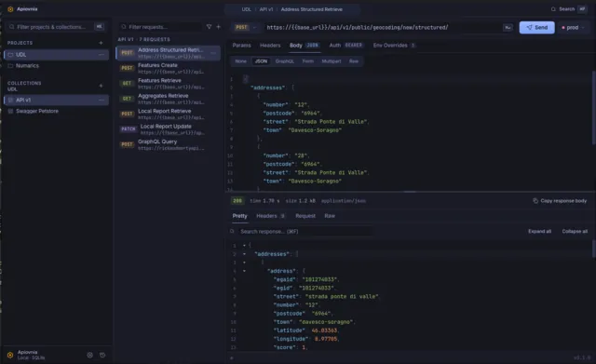Click the POST badge on GraphQL Query

127,144
